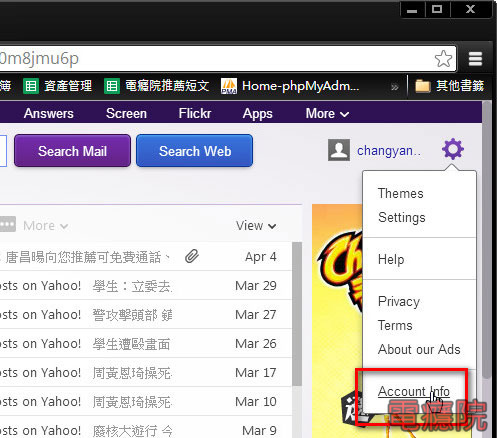Image resolution: width=497 pixels, height=438 pixels.
Task: Click the changyan username link
Action: point(389,151)
